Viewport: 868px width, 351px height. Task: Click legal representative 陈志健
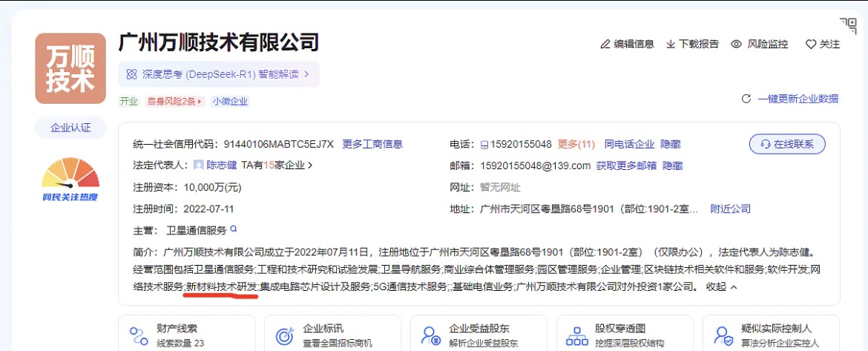(x=221, y=165)
